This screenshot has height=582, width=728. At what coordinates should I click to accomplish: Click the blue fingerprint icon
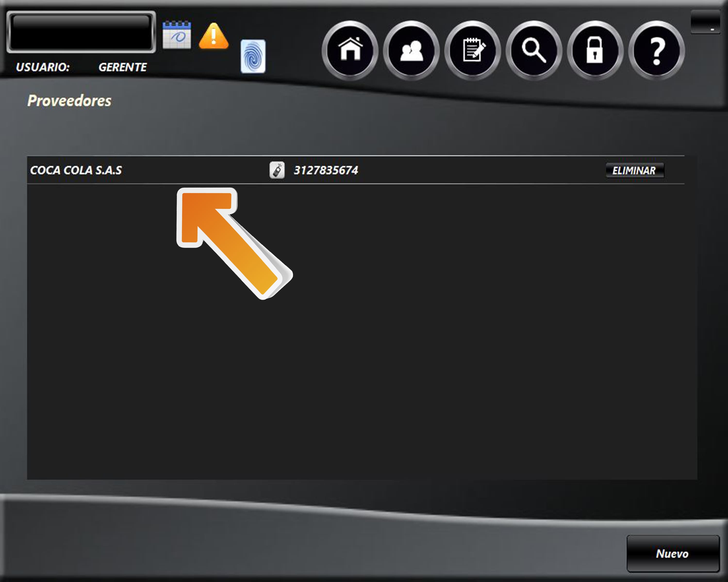[253, 56]
